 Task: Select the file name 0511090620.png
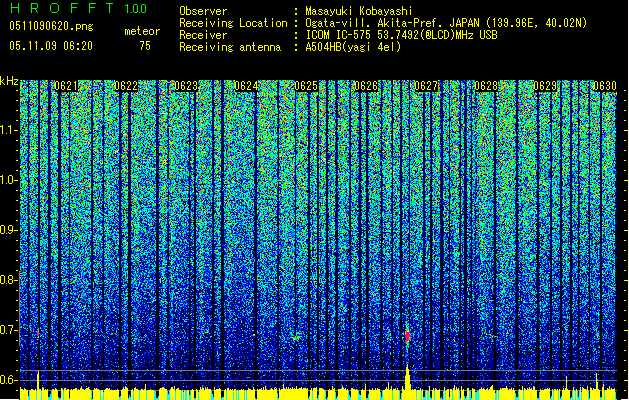[x=51, y=27]
